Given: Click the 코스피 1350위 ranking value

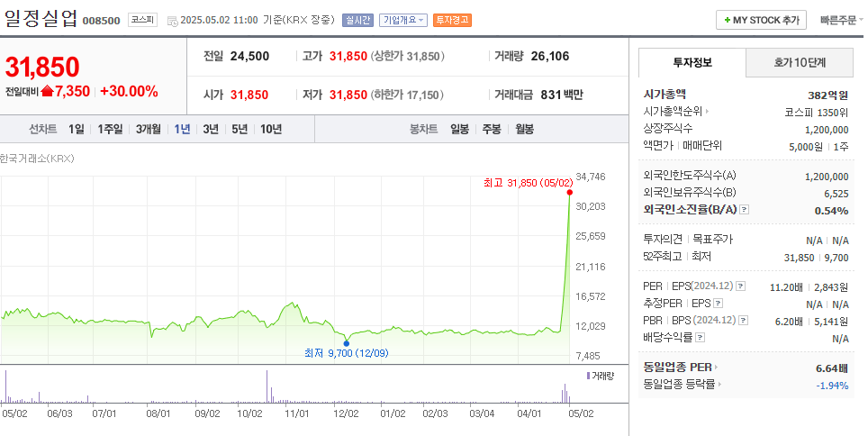Looking at the screenshot, I should [817, 113].
